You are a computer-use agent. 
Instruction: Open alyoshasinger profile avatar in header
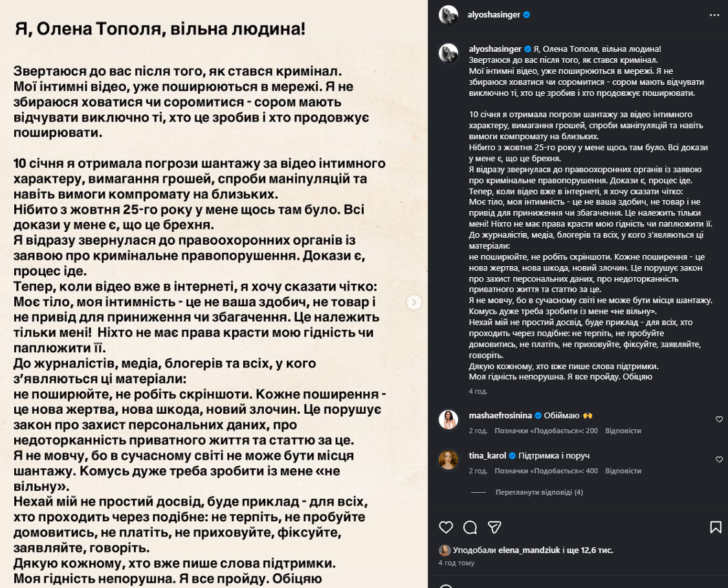[x=448, y=15]
